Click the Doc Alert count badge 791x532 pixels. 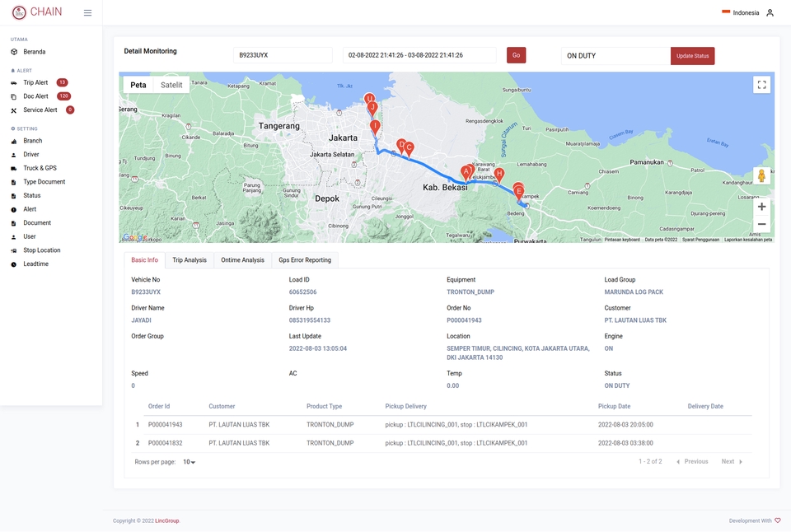pos(63,96)
